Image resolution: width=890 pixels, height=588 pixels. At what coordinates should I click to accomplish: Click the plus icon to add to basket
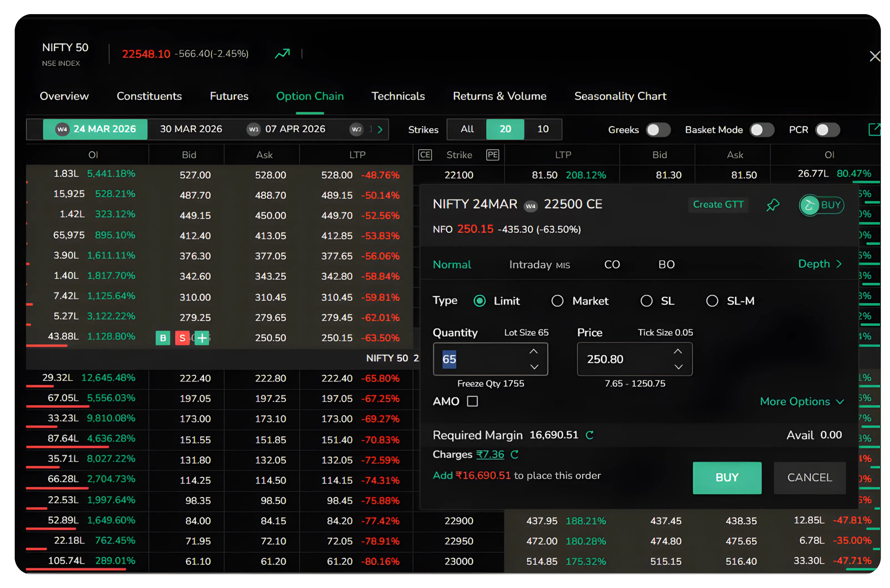pyautogui.click(x=202, y=338)
